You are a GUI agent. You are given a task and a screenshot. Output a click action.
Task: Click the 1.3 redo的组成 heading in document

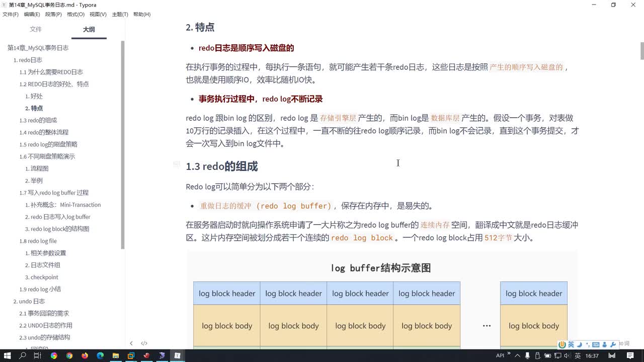click(x=222, y=166)
